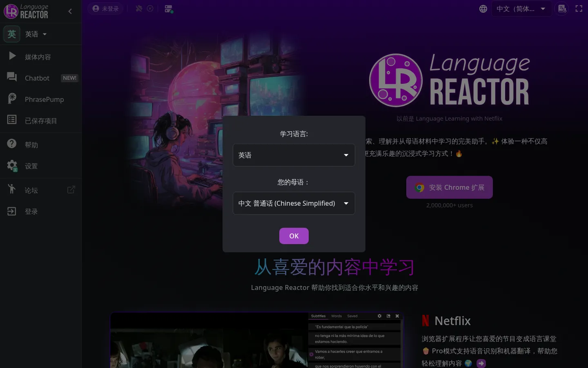Confirm the language dialog with OK
The width and height of the screenshot is (588, 368).
tap(294, 236)
